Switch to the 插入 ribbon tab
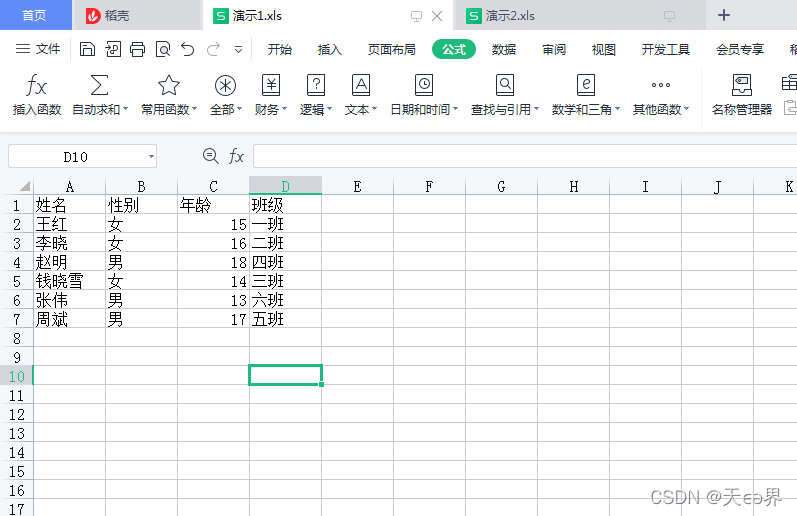This screenshot has width=797, height=516. coord(329,49)
